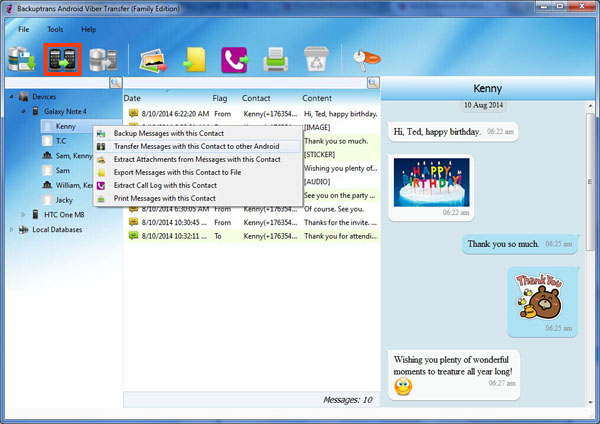Image resolution: width=600 pixels, height=424 pixels.
Task: Select the row "Hi, Ted, happy birthday."
Action: (251, 114)
